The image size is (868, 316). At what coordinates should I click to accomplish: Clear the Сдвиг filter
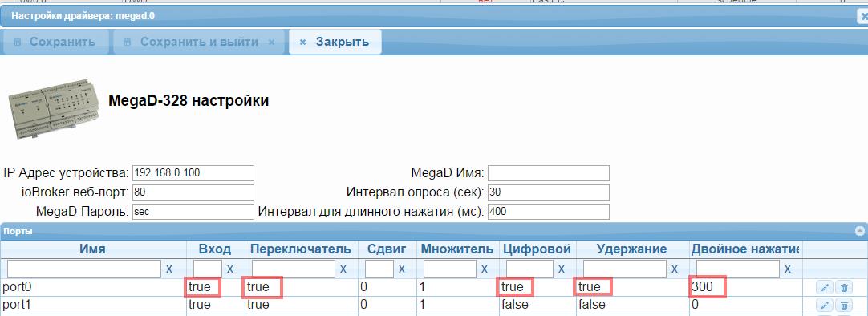[402, 269]
